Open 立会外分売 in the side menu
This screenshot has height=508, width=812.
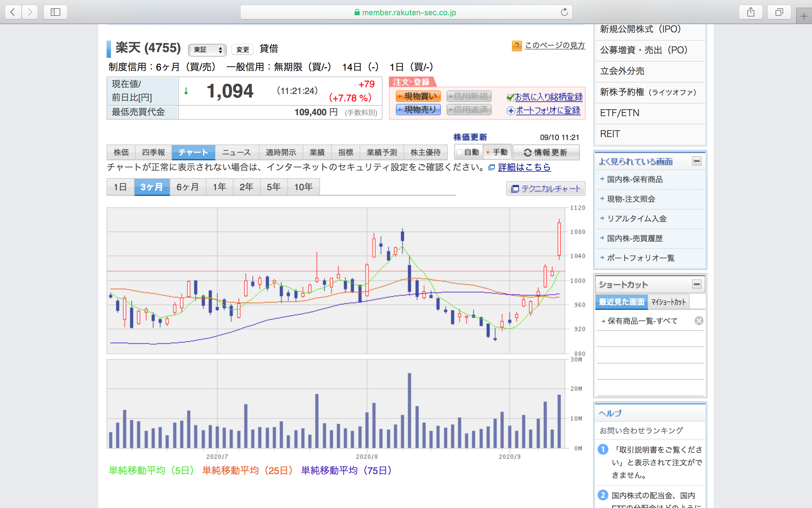click(650, 71)
